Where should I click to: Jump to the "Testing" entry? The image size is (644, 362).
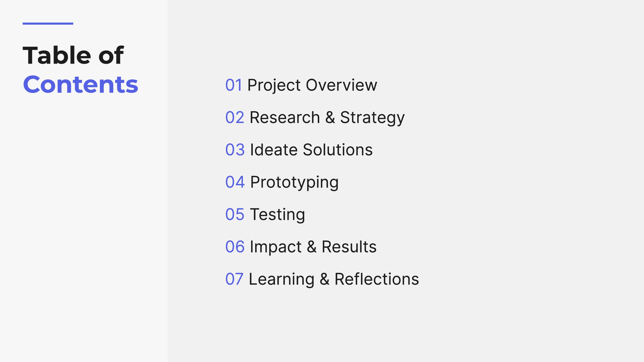pyautogui.click(x=277, y=215)
